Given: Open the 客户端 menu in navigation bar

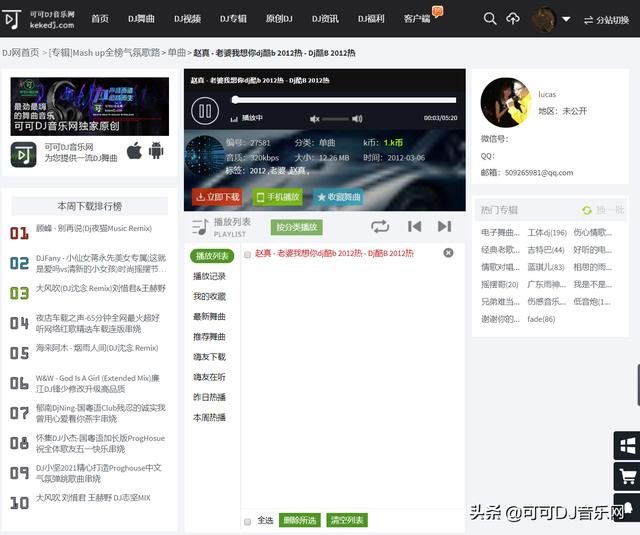Looking at the screenshot, I should pos(421,18).
